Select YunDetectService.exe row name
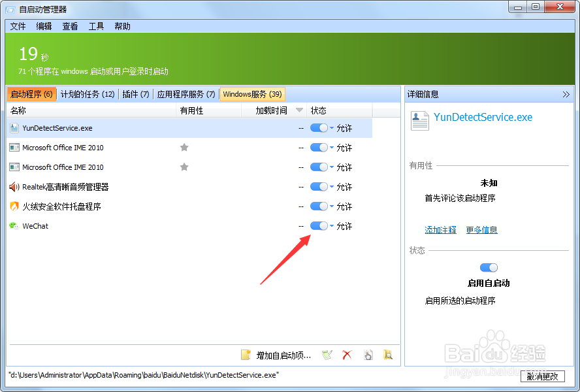This screenshot has width=580, height=392. [x=57, y=128]
